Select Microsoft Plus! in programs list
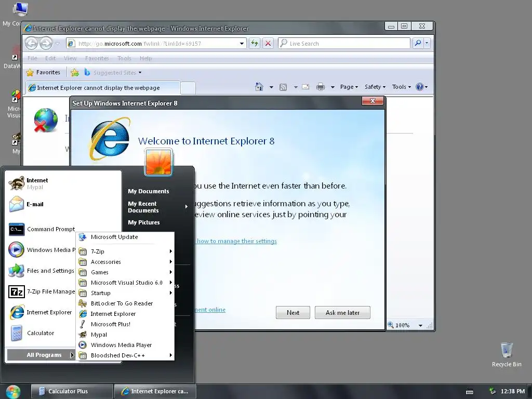Image resolution: width=532 pixels, height=399 pixels. tap(125, 324)
